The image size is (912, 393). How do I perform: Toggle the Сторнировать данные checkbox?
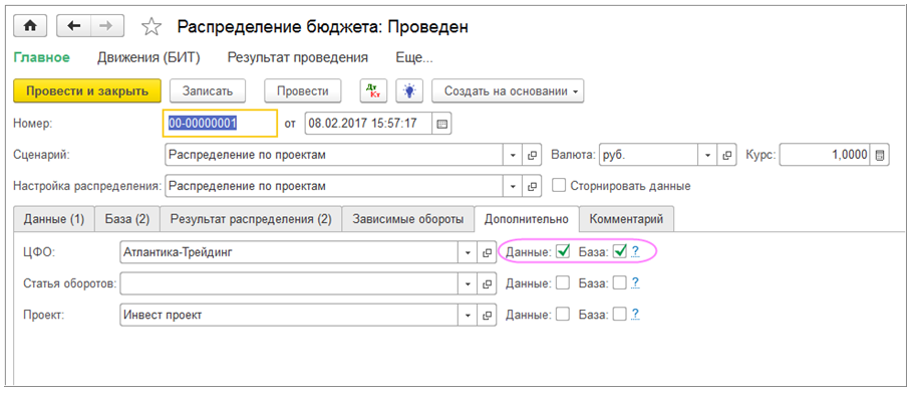559,186
